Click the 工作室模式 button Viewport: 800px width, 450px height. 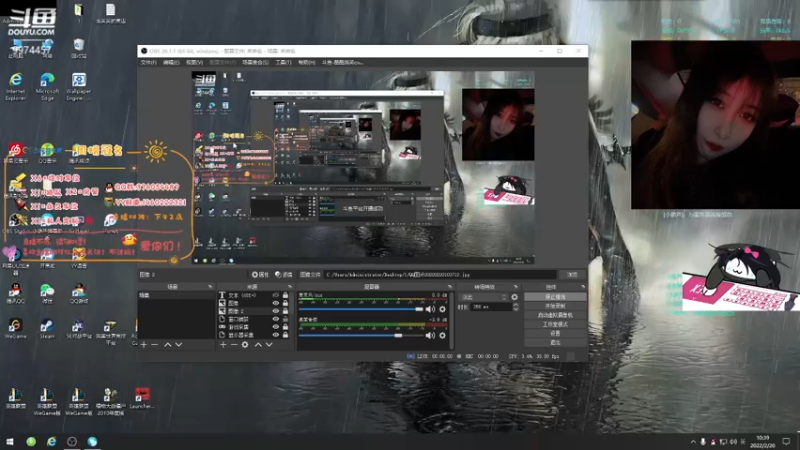click(555, 324)
